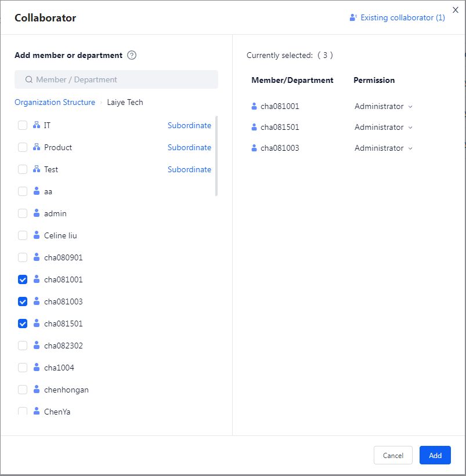Click the Existing collaborator people icon
This screenshot has height=476, width=466.
tap(353, 18)
